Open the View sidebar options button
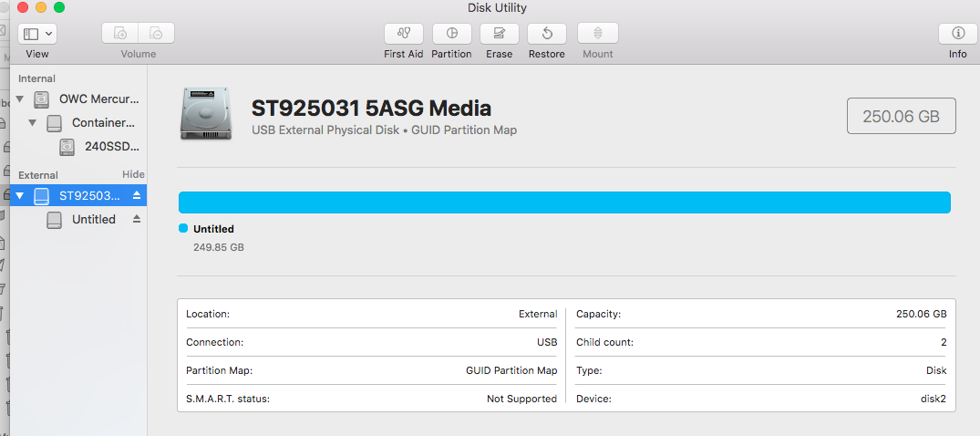Image resolution: width=980 pixels, height=436 pixels. (x=37, y=33)
